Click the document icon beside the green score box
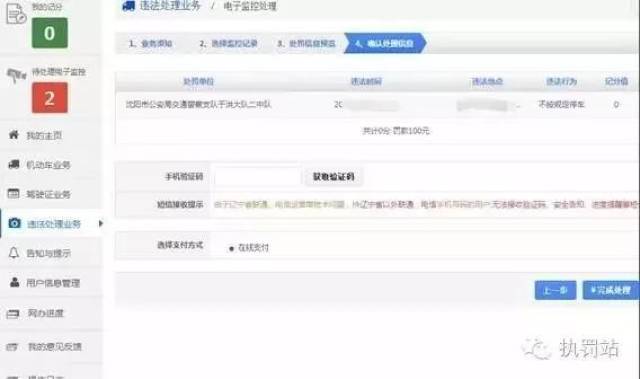The width and height of the screenshot is (640, 379). (x=16, y=13)
